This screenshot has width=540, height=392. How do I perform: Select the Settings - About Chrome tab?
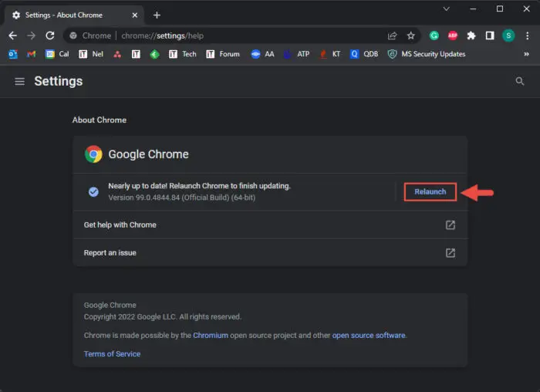(74, 15)
